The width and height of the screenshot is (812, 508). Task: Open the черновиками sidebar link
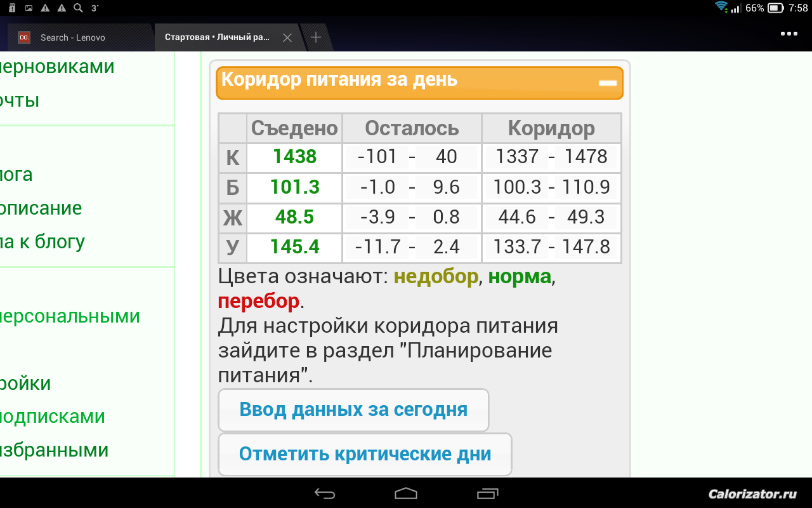coord(57,67)
